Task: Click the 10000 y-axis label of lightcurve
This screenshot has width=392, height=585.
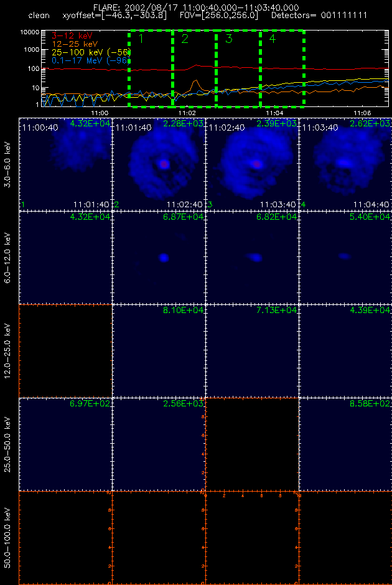Action: click(30, 32)
